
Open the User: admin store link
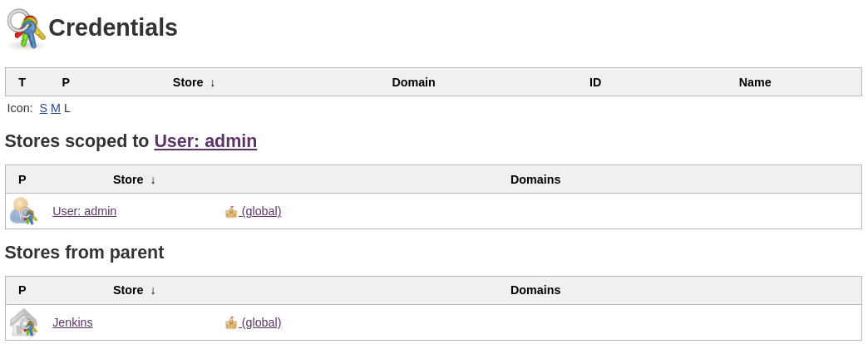click(84, 211)
